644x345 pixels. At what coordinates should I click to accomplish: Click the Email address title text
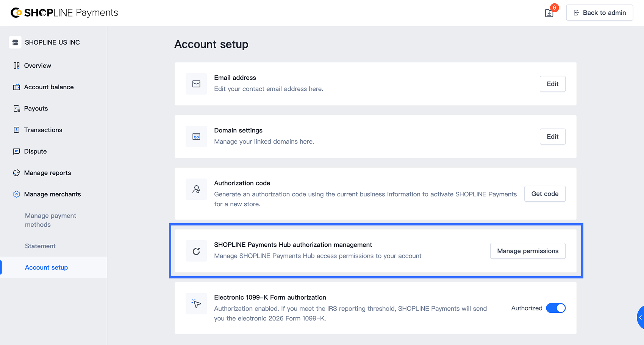tap(235, 78)
